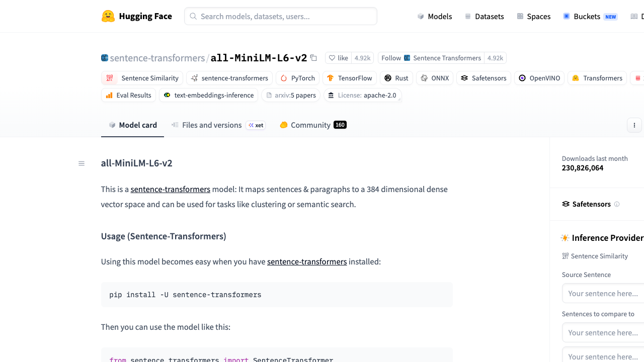This screenshot has width=644, height=362.
Task: Click the "pip install -U sentence-transformers" code line
Action: (x=185, y=295)
